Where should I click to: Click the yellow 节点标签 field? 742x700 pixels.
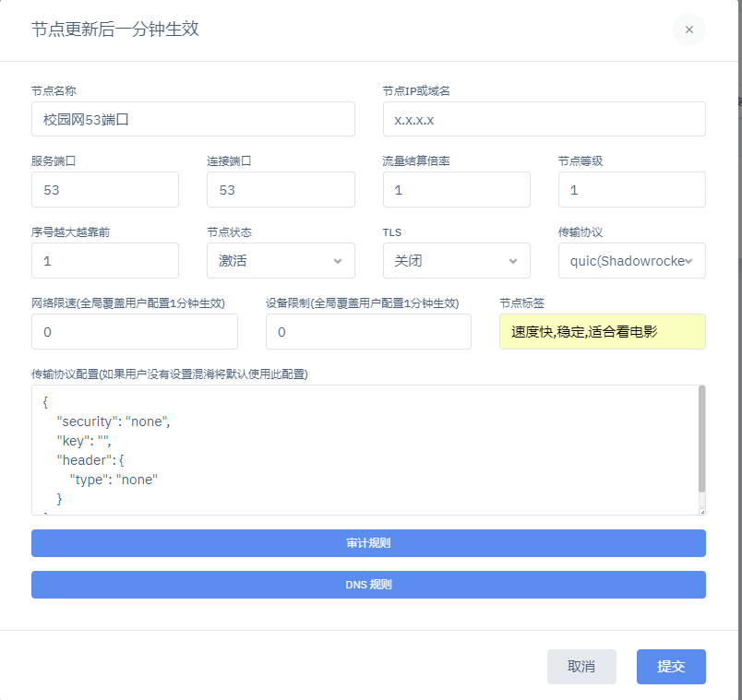click(x=602, y=332)
